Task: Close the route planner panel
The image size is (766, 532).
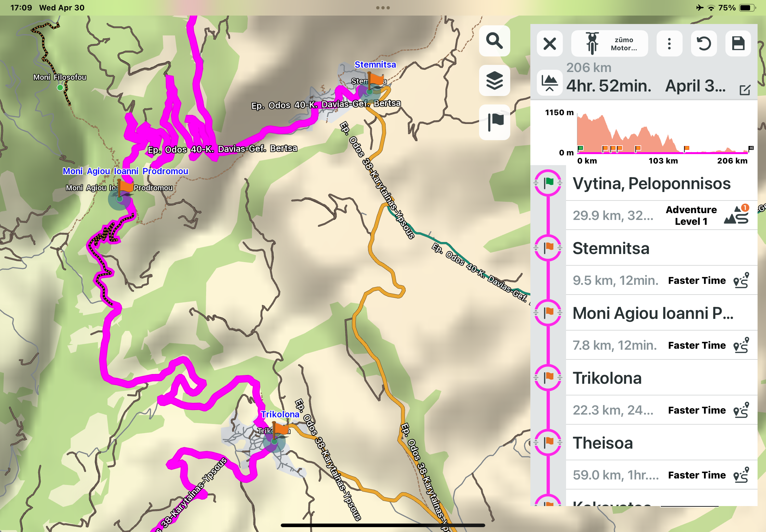Action: click(x=550, y=44)
